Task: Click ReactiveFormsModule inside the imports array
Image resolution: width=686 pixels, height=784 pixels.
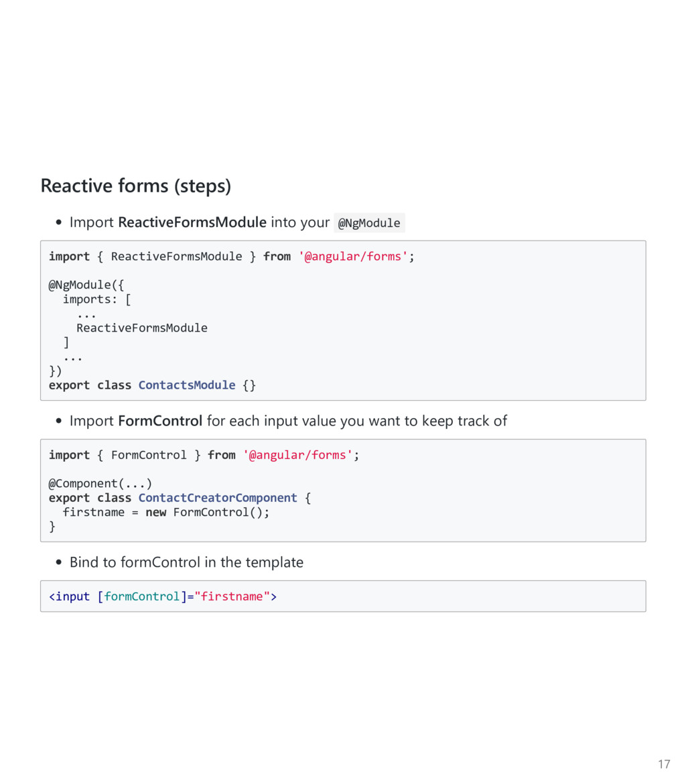Action: pyautogui.click(x=142, y=328)
